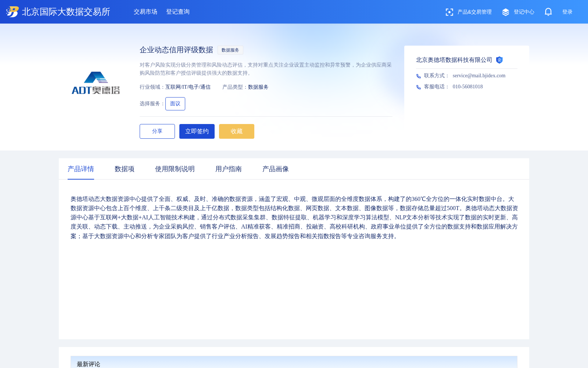This screenshot has width=588, height=368.
Task: Click the 分享 share button
Action: click(x=157, y=131)
